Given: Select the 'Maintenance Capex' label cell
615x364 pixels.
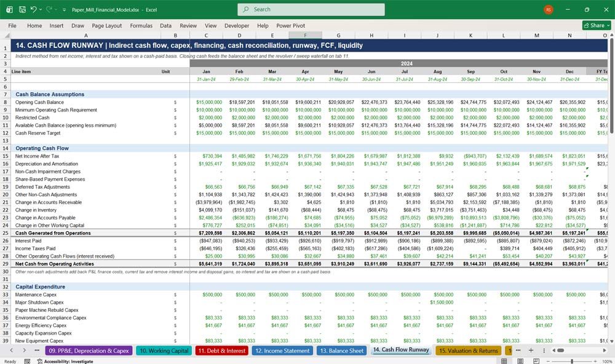Looking at the screenshot, I should [86, 295].
